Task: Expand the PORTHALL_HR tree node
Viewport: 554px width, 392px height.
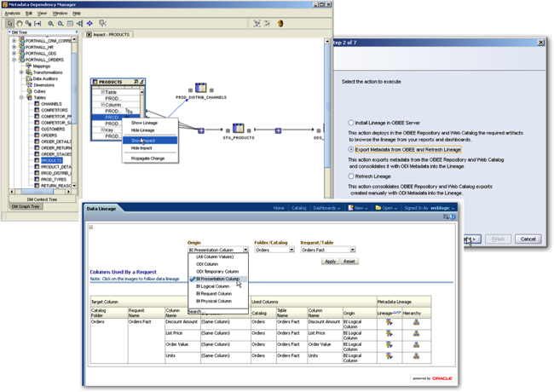Action: click(14, 47)
